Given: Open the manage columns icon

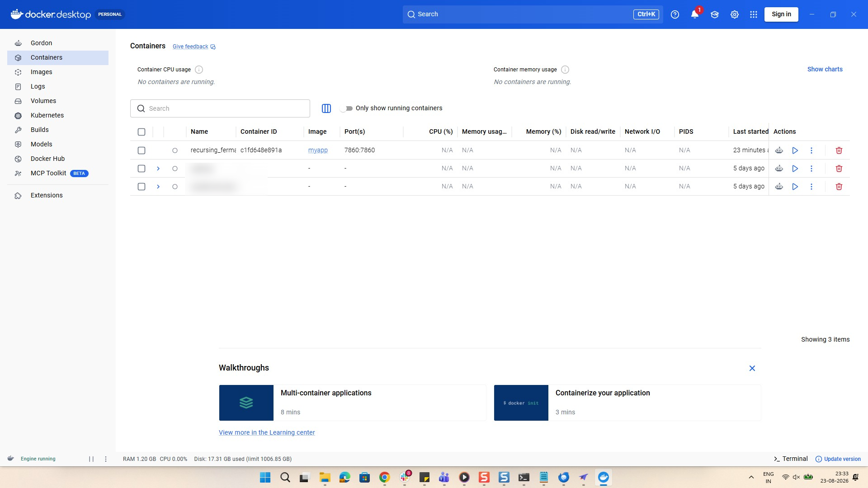Looking at the screenshot, I should [326, 108].
